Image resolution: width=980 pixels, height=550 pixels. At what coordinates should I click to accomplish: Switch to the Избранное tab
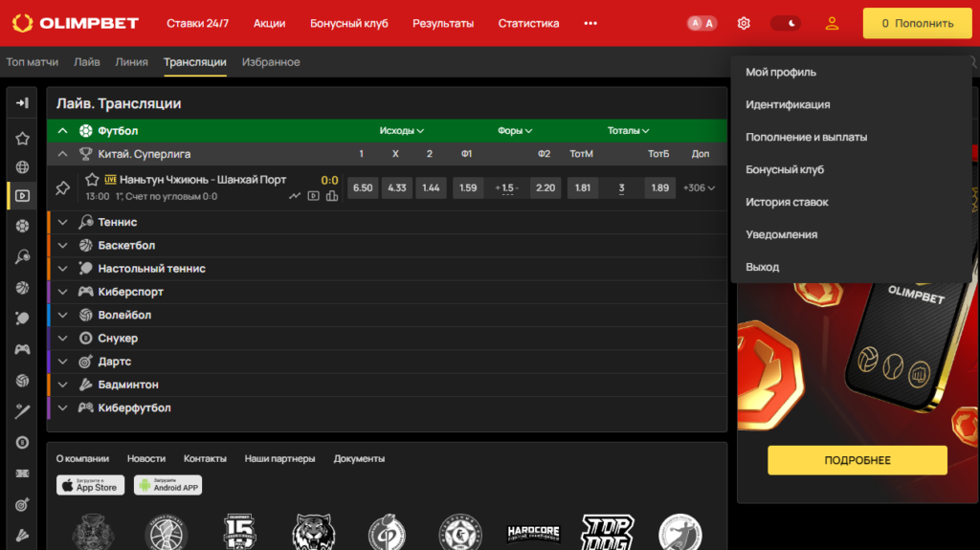click(271, 62)
